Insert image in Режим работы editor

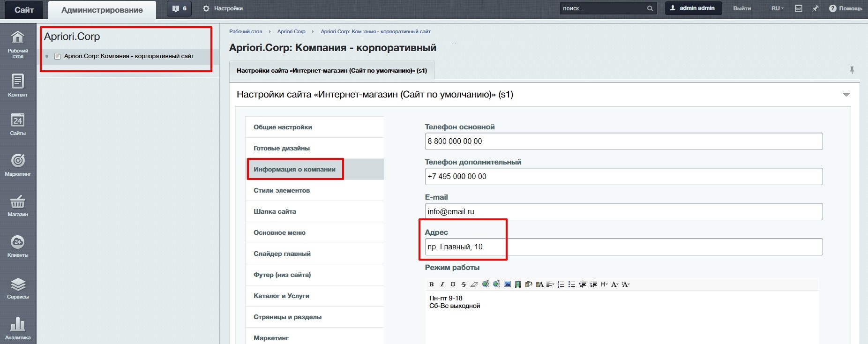pyautogui.click(x=507, y=284)
